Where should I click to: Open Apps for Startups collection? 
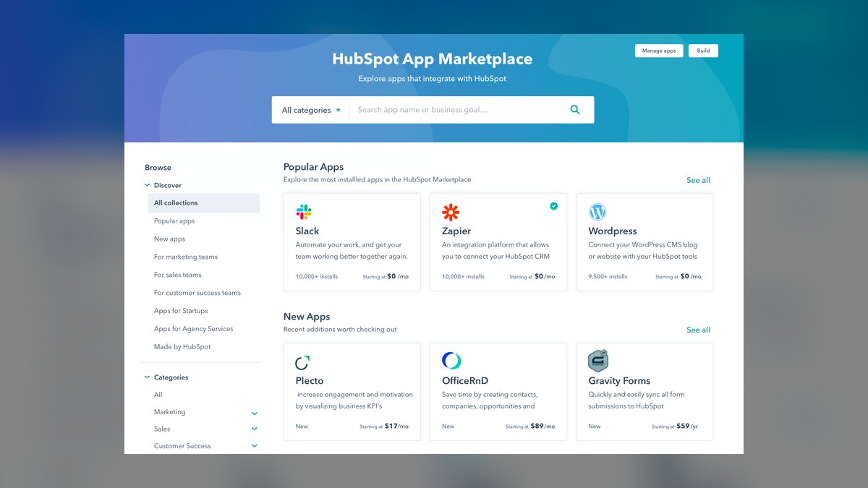pyautogui.click(x=181, y=311)
